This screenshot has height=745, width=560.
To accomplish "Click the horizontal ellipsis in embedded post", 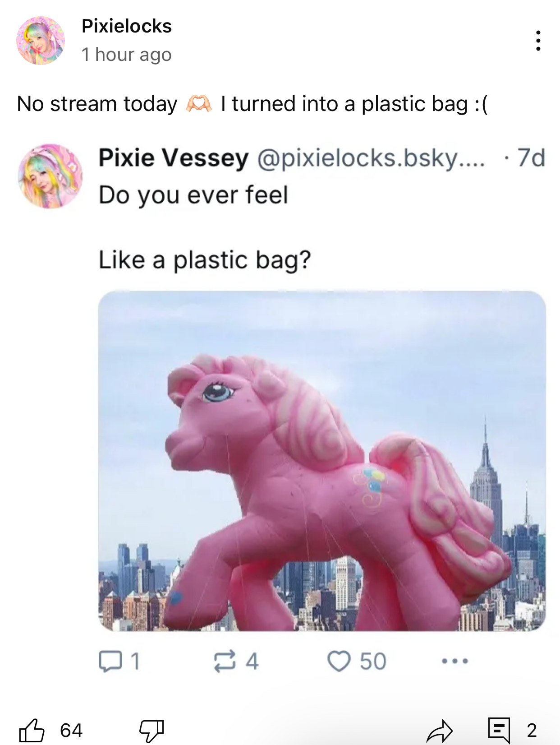I will (454, 662).
